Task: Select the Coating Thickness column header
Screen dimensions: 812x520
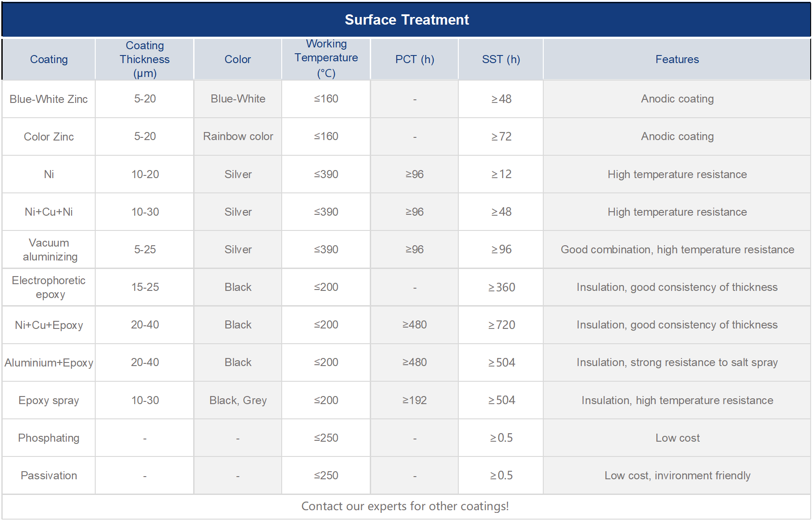Action: pyautogui.click(x=144, y=60)
